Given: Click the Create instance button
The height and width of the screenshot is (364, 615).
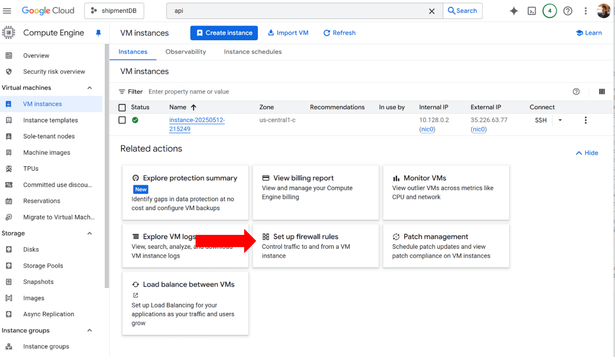Looking at the screenshot, I should pos(224,33).
